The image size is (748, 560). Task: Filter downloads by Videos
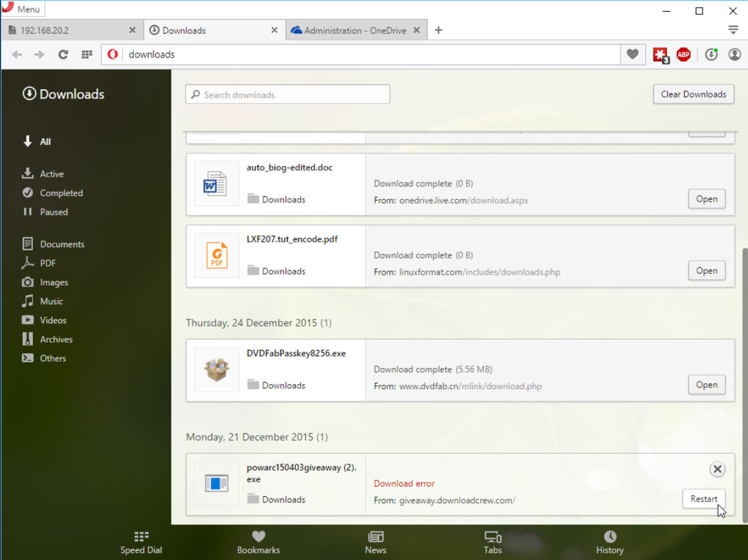click(x=44, y=320)
